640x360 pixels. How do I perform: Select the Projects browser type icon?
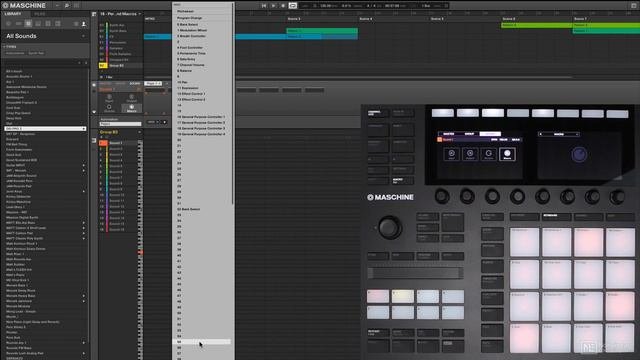9,24
